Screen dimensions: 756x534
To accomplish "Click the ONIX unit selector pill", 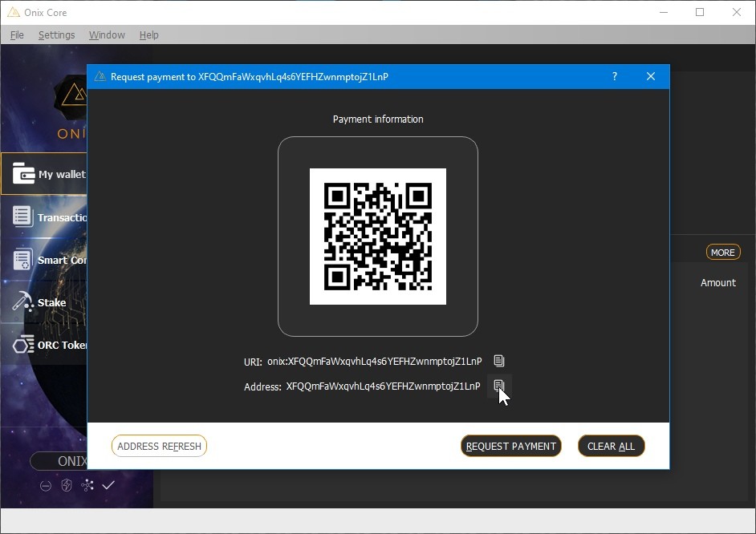I will point(59,461).
